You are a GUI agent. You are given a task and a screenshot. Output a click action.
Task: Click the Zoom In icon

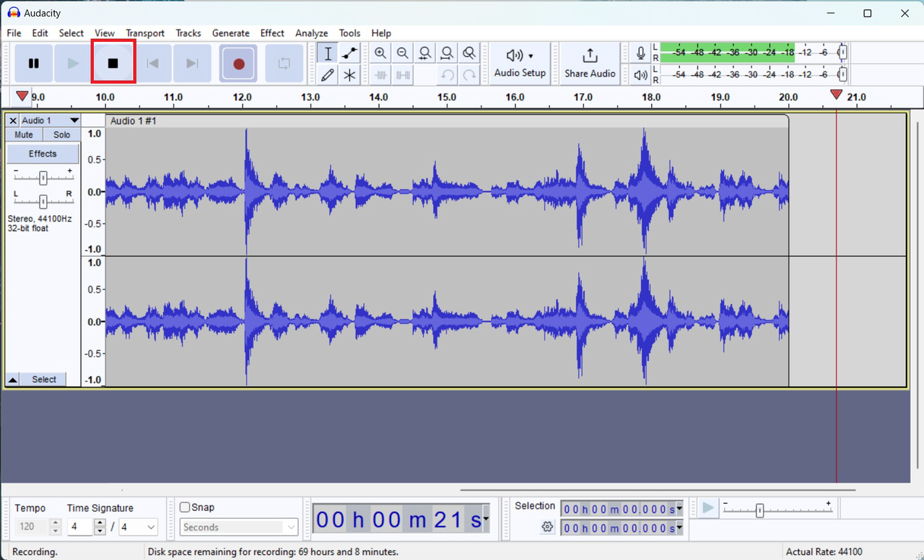click(380, 53)
